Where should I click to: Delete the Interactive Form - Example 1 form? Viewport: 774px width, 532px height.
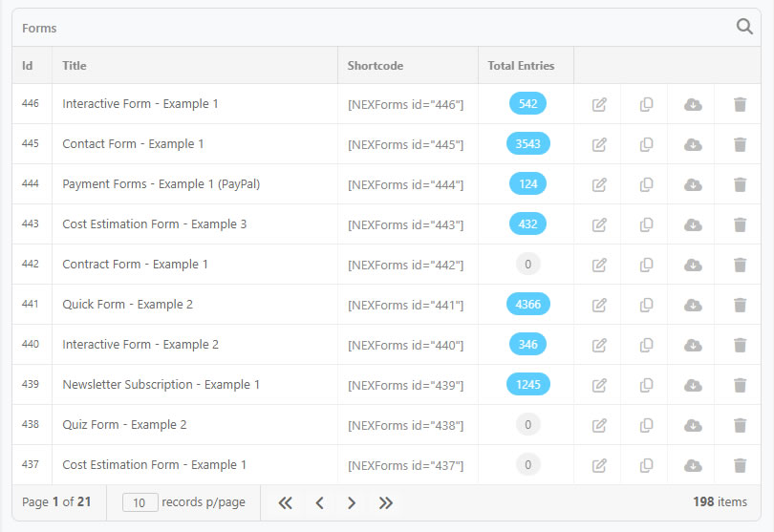(740, 105)
